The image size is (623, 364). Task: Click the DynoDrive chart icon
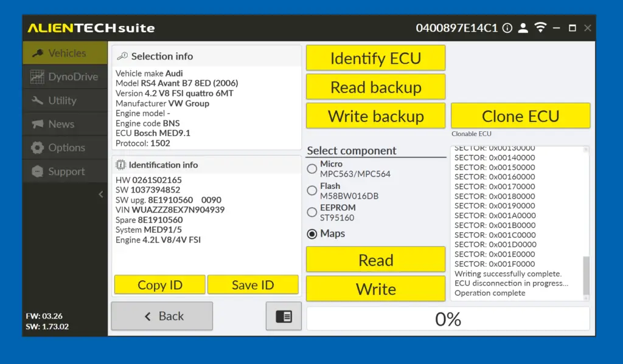tap(37, 77)
